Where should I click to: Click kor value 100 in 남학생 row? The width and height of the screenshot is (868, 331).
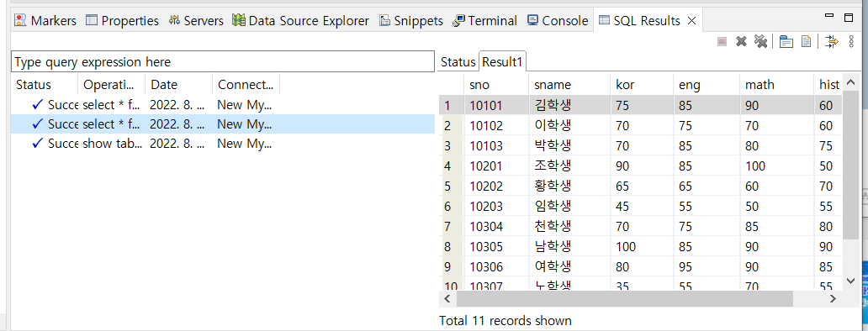642,246
